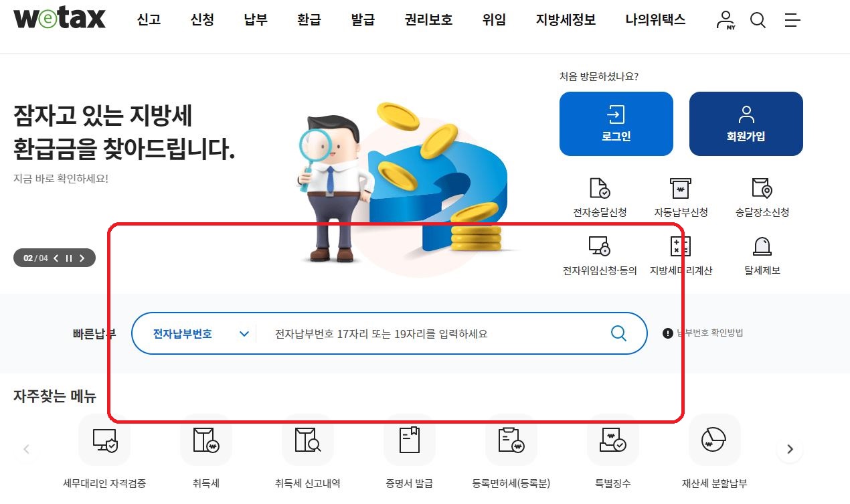Open 송달장소신청 icon shortcut
The image size is (850, 504).
coord(762,197)
